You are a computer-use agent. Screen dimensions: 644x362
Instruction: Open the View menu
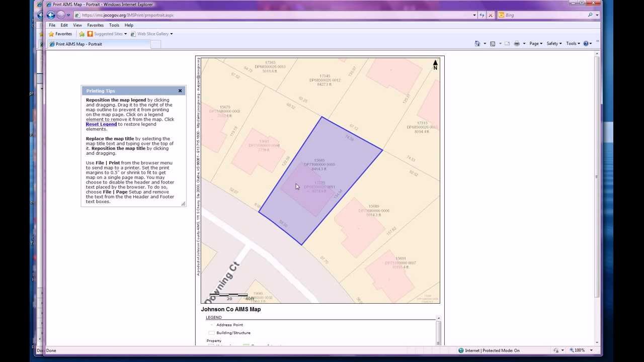click(x=77, y=25)
